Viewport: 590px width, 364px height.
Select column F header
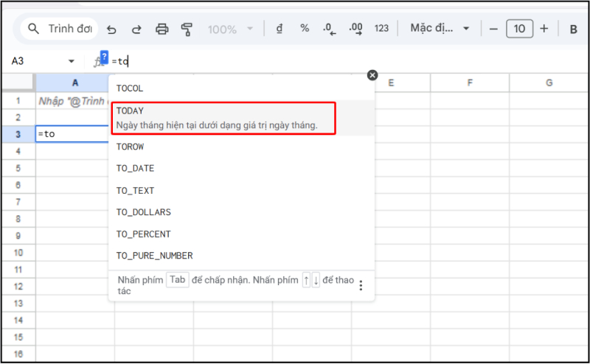[x=470, y=83]
